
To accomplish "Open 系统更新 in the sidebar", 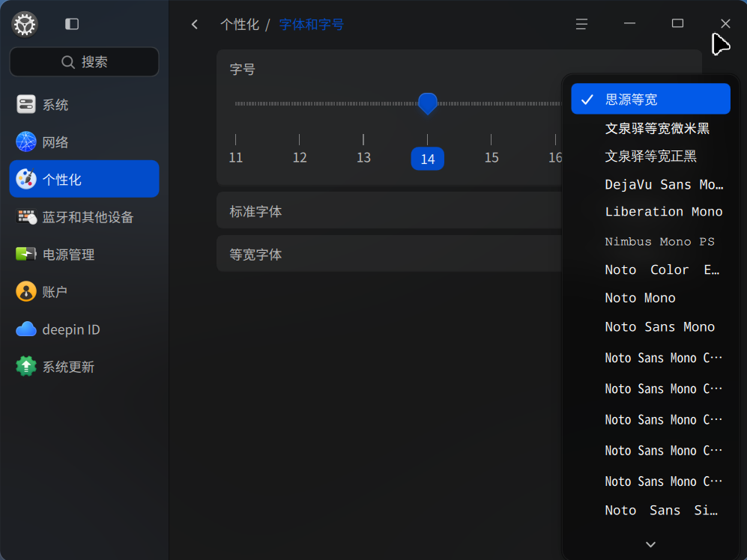I will pyautogui.click(x=85, y=367).
